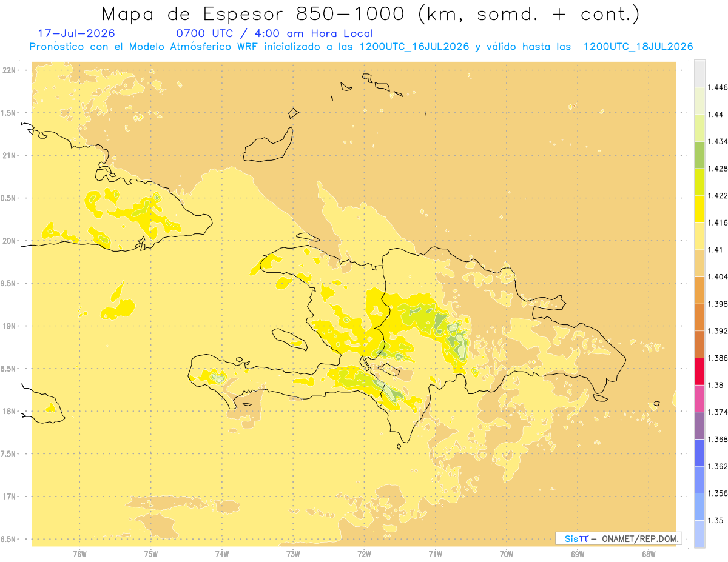Click the '1.416' color scale value
Image resolution: width=728 pixels, height=562 pixels.
tap(718, 222)
